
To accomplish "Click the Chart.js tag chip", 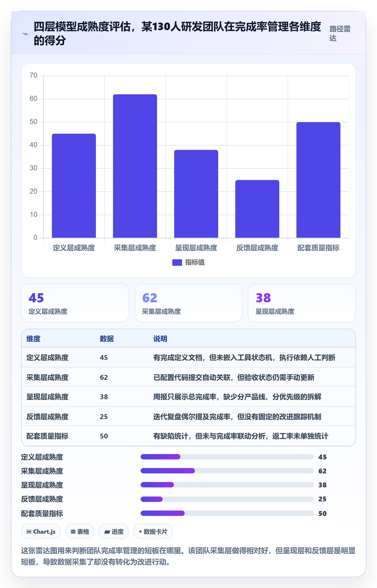I will 41,532.
